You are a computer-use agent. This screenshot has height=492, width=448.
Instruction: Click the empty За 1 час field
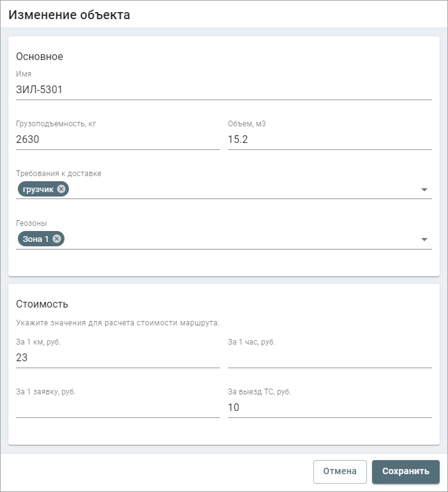click(330, 357)
